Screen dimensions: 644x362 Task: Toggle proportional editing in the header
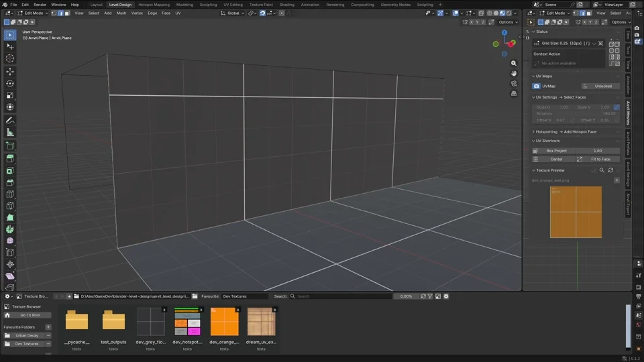282,13
